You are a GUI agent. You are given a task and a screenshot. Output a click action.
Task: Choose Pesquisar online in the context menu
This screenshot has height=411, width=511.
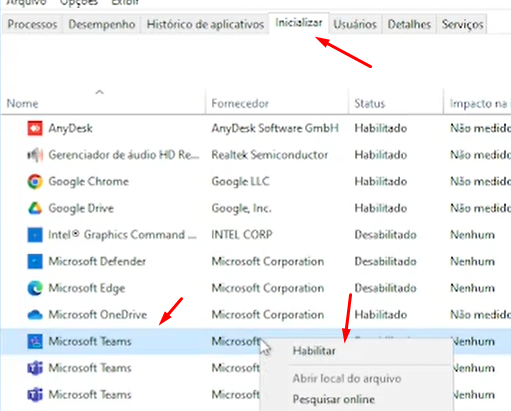[334, 399]
